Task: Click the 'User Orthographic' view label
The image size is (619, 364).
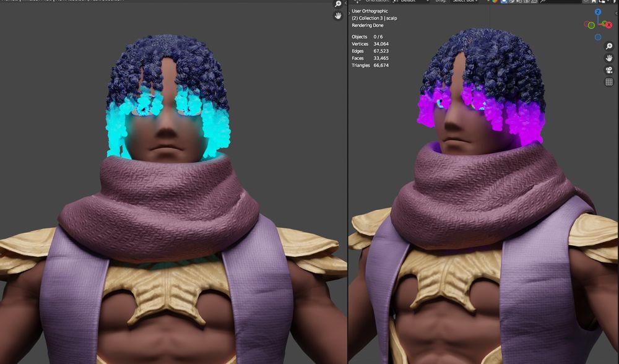Action: pos(370,11)
